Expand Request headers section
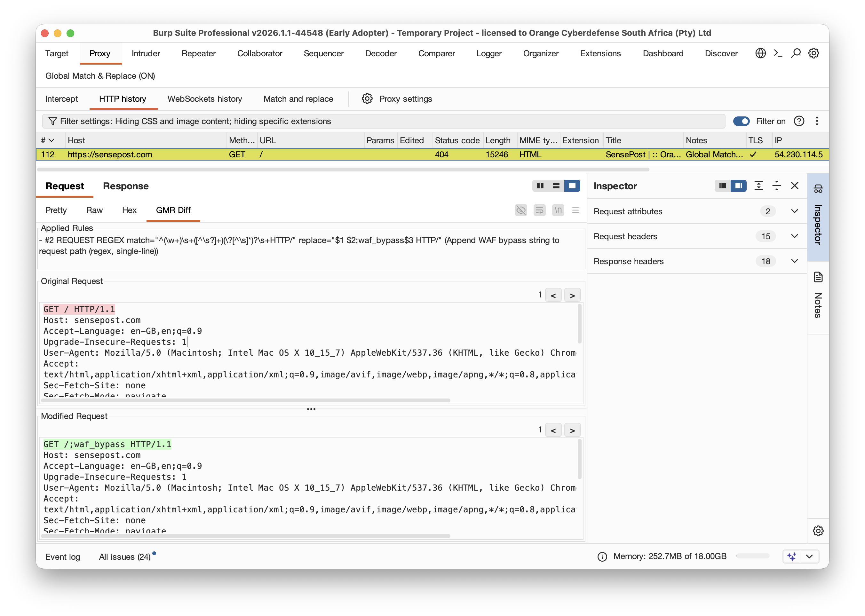This screenshot has width=865, height=616. coord(794,236)
